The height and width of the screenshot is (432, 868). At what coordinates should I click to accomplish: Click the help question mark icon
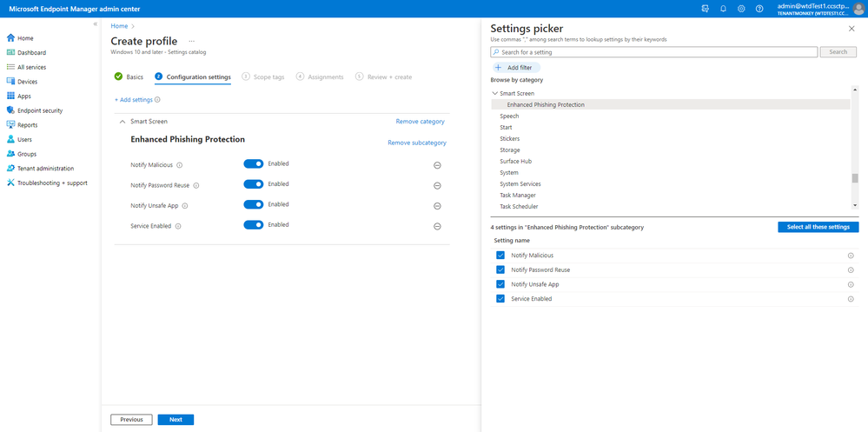(x=759, y=8)
